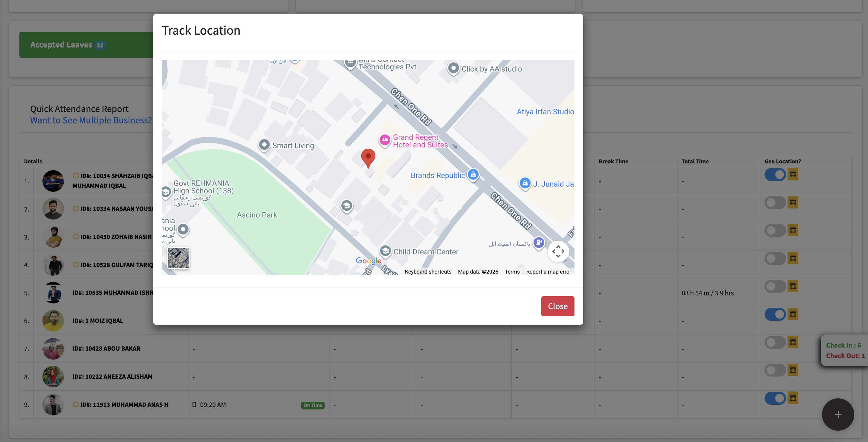Close the Track Location dialog

(557, 306)
